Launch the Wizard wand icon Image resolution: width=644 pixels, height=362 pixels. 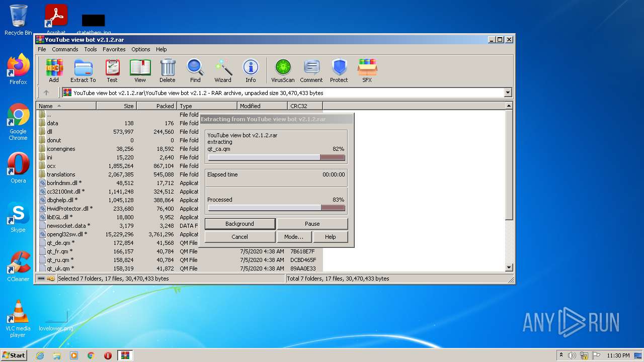pyautogui.click(x=223, y=70)
